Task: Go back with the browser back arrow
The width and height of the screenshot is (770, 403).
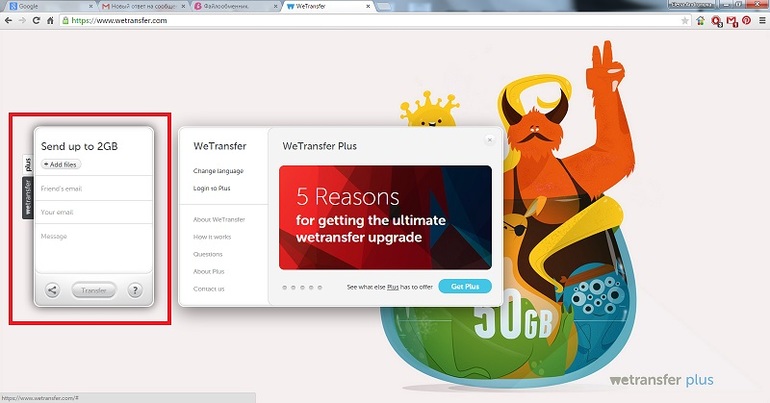Action: 8,21
